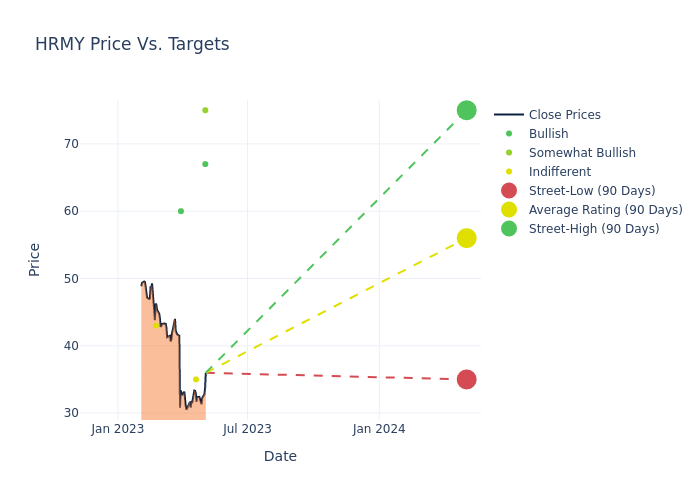Click the orange close prices filled area
Viewport: 700px width, 500px height.
pos(160,380)
